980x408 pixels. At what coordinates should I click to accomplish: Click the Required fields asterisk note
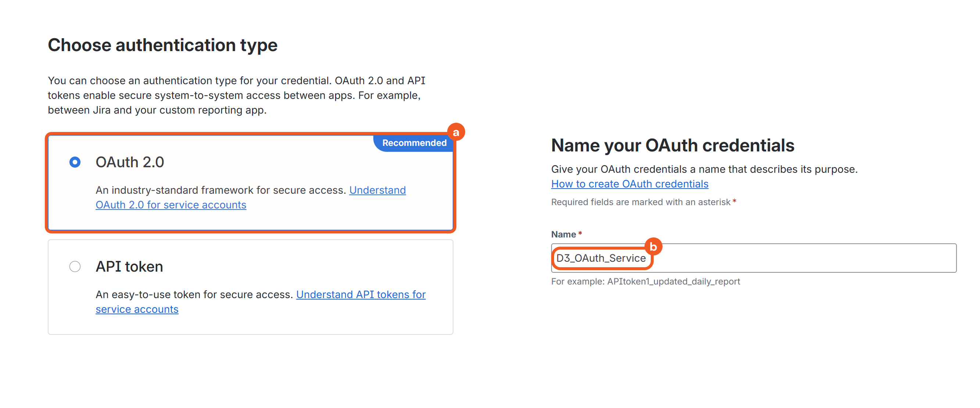pyautogui.click(x=640, y=202)
